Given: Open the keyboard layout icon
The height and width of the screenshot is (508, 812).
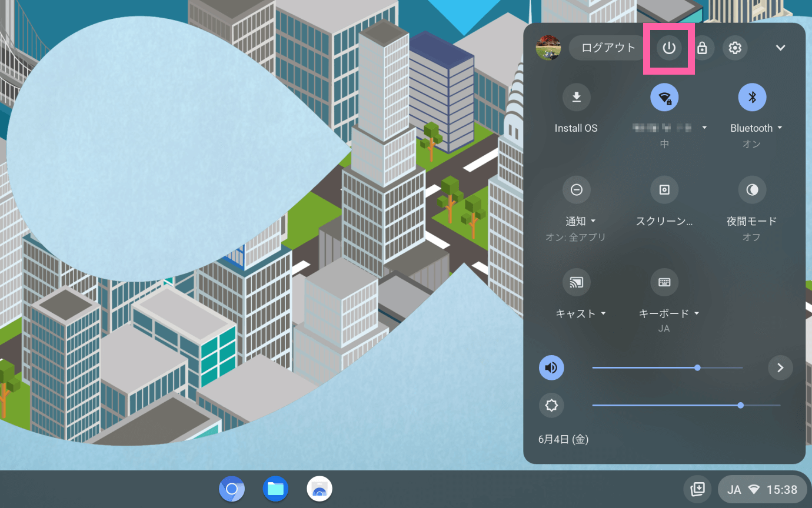Looking at the screenshot, I should tap(664, 282).
